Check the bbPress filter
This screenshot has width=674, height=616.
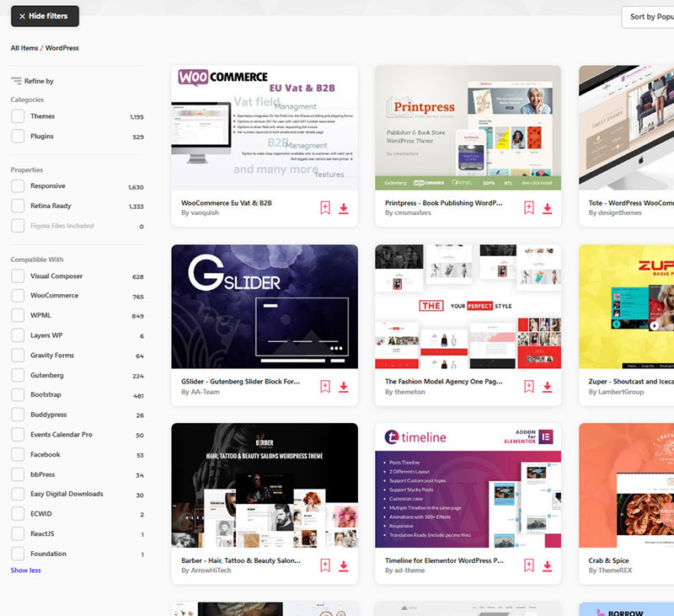(x=18, y=474)
